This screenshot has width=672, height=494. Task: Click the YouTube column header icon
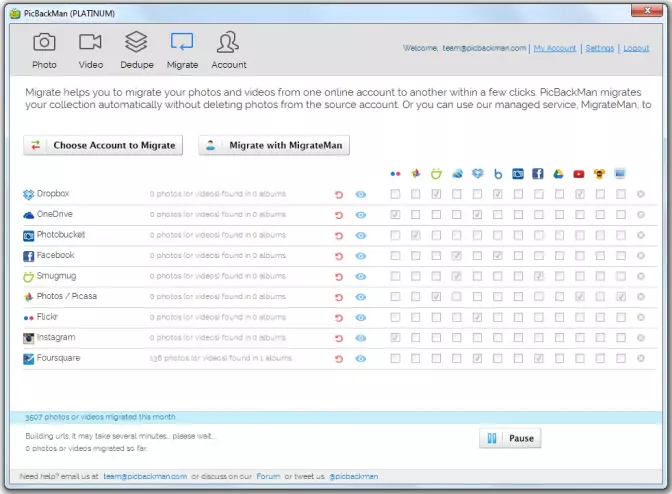[x=579, y=174]
